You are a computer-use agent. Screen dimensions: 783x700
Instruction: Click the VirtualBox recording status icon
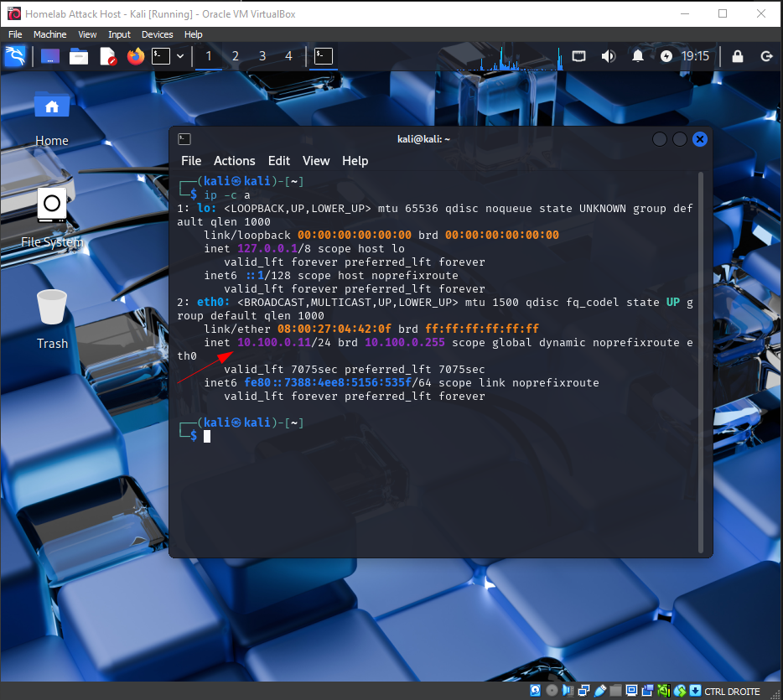pyautogui.click(x=648, y=691)
